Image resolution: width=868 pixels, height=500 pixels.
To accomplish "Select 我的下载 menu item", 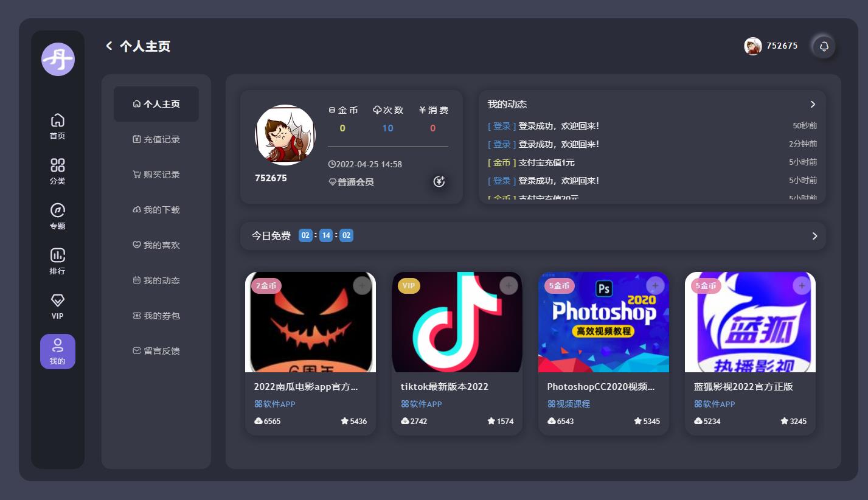I will coord(156,210).
